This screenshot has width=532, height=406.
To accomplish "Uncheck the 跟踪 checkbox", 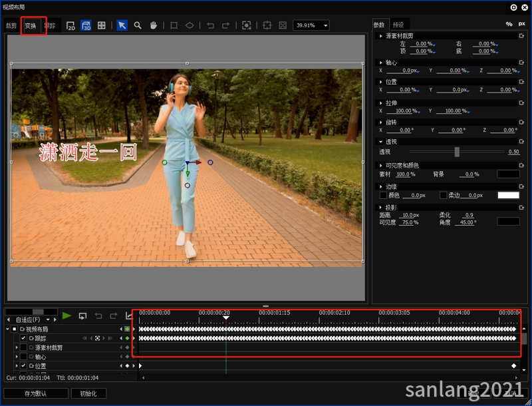I will [23, 338].
